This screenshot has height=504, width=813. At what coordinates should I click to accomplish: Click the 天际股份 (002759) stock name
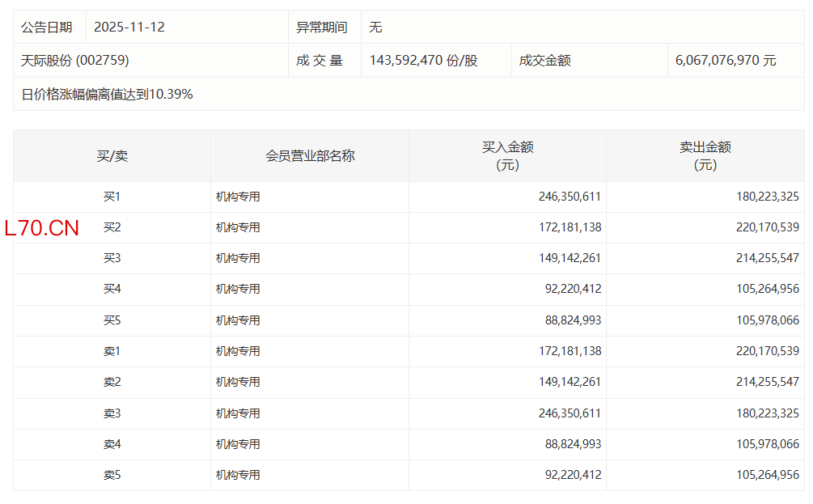[x=74, y=61]
